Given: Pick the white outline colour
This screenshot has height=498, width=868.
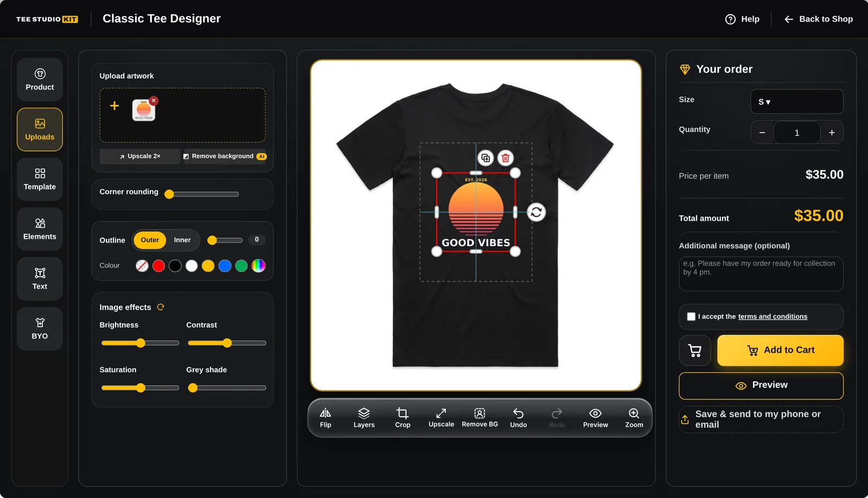Looking at the screenshot, I should point(192,266).
